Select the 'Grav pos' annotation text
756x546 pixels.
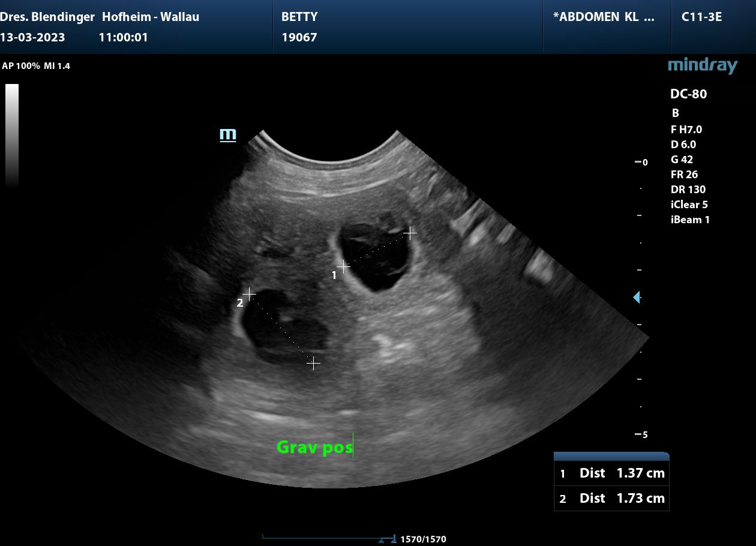pyautogui.click(x=314, y=447)
